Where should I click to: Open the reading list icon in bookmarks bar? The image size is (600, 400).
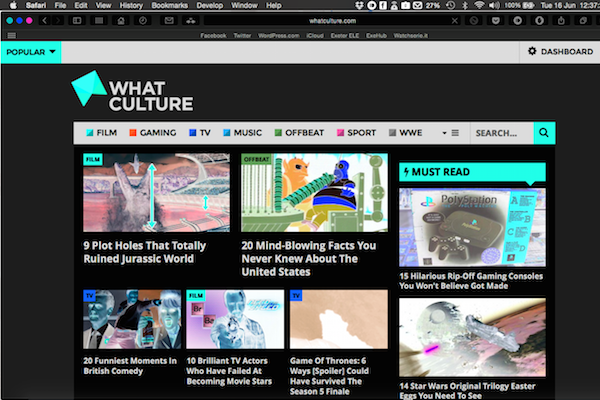point(12,35)
